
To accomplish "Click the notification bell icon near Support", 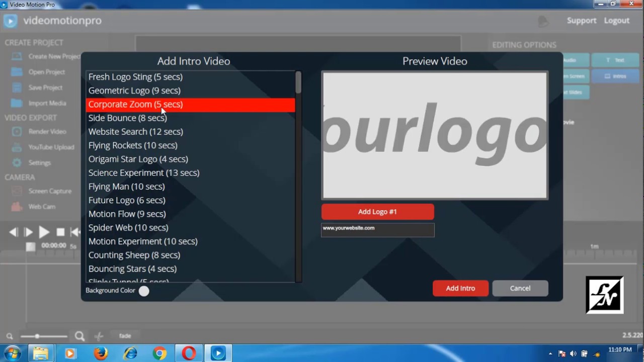I will coord(543,21).
